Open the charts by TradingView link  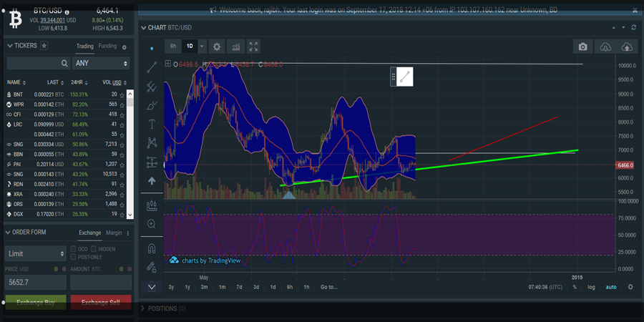[x=205, y=260]
